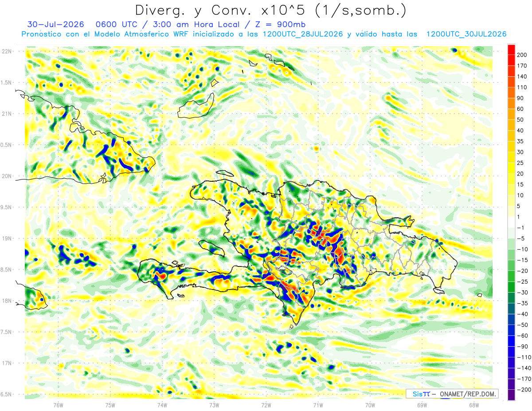Click the purple bottom colorbar segment
The image size is (532, 411).
pyautogui.click(x=511, y=395)
